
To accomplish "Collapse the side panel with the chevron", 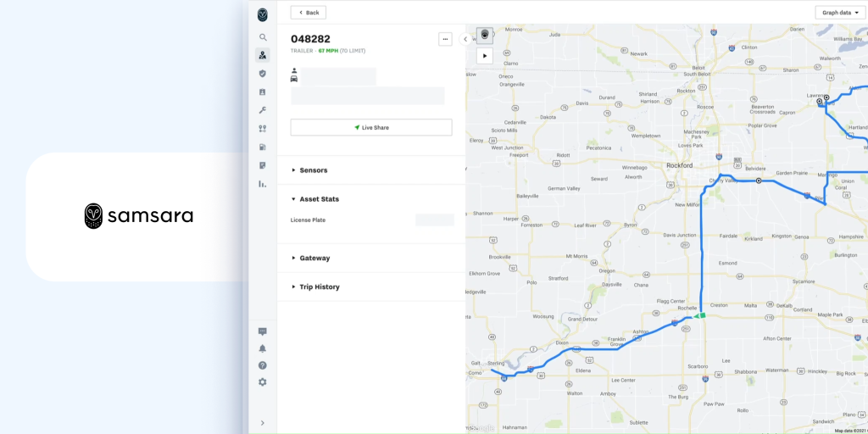I will pyautogui.click(x=465, y=39).
